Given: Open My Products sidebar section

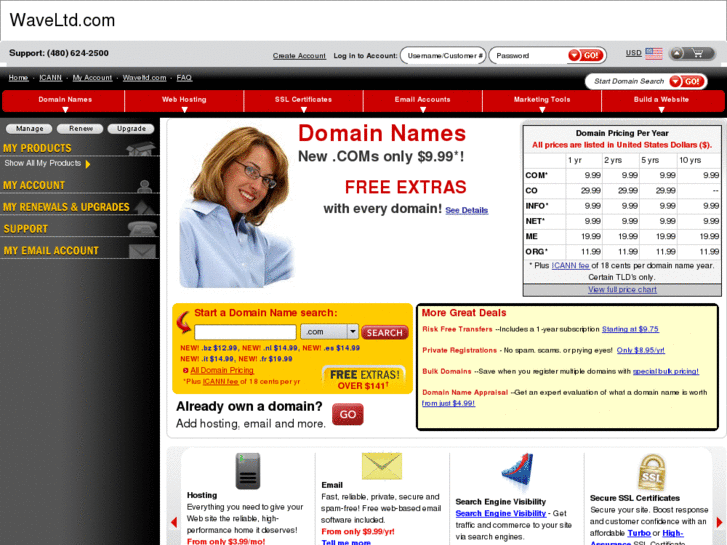Looking at the screenshot, I should 38,148.
